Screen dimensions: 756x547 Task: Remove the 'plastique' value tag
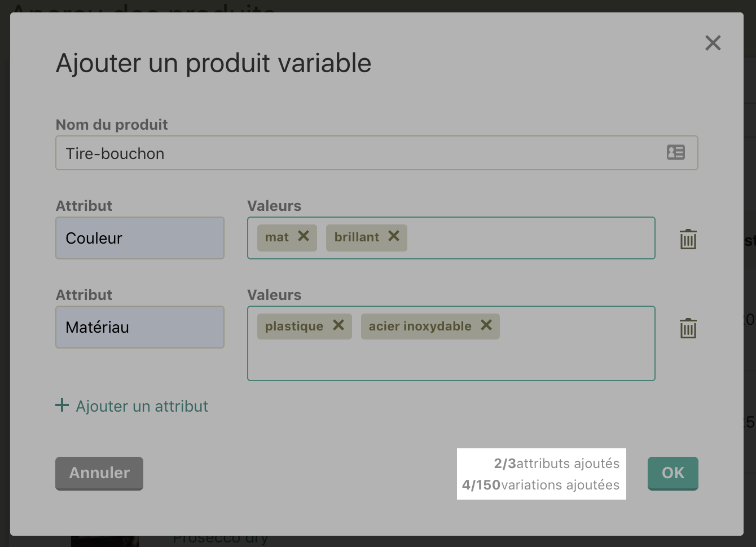click(x=339, y=325)
